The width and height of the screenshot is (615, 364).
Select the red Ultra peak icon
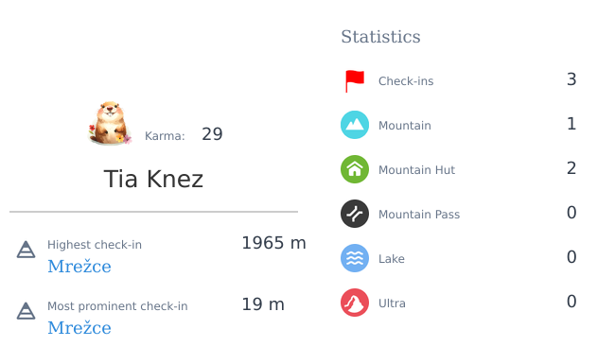355,303
